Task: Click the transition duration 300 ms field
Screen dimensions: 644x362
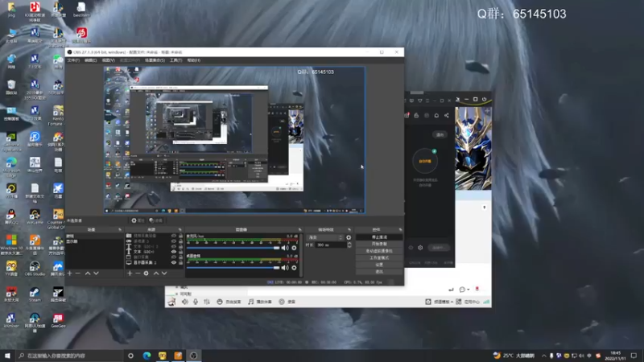Action: click(x=331, y=245)
